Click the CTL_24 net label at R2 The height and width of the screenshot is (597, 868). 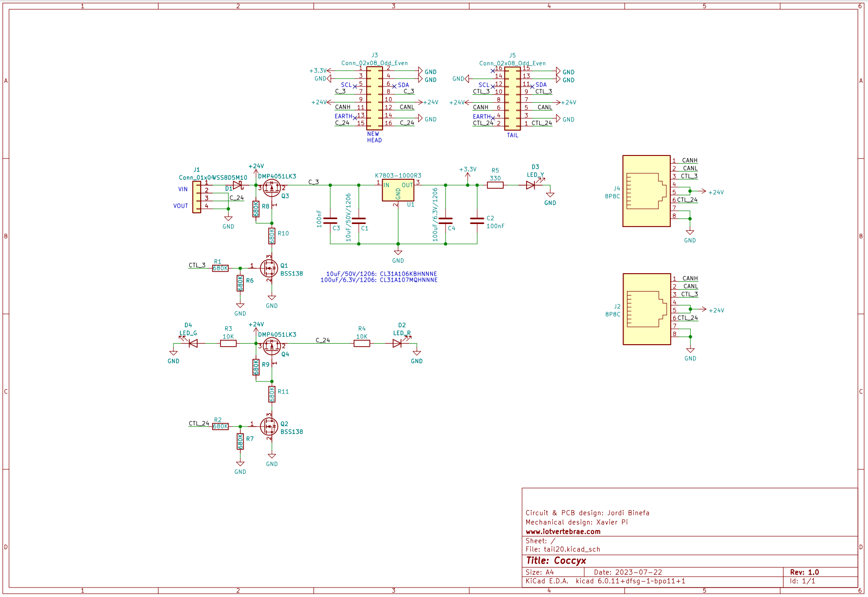(199, 424)
